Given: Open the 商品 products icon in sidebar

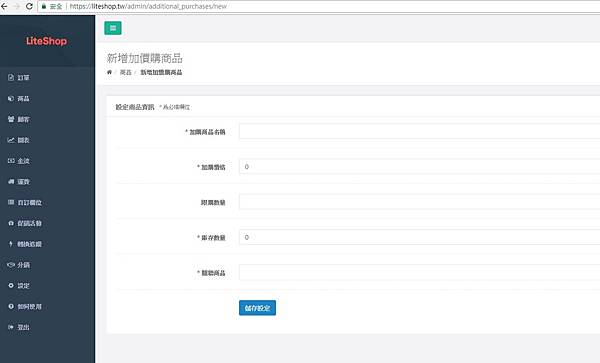Looking at the screenshot, I should pos(11,98).
